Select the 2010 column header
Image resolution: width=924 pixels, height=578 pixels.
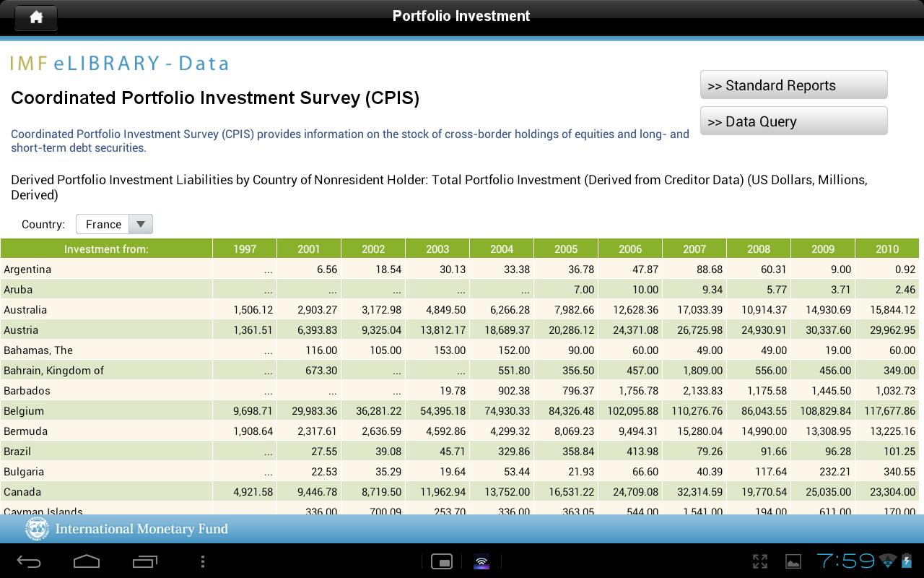(886, 249)
